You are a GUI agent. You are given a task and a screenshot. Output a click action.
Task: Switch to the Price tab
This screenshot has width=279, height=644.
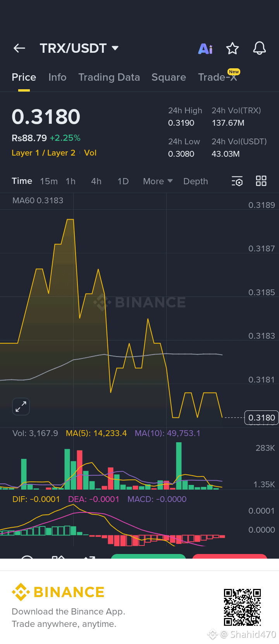tap(24, 77)
